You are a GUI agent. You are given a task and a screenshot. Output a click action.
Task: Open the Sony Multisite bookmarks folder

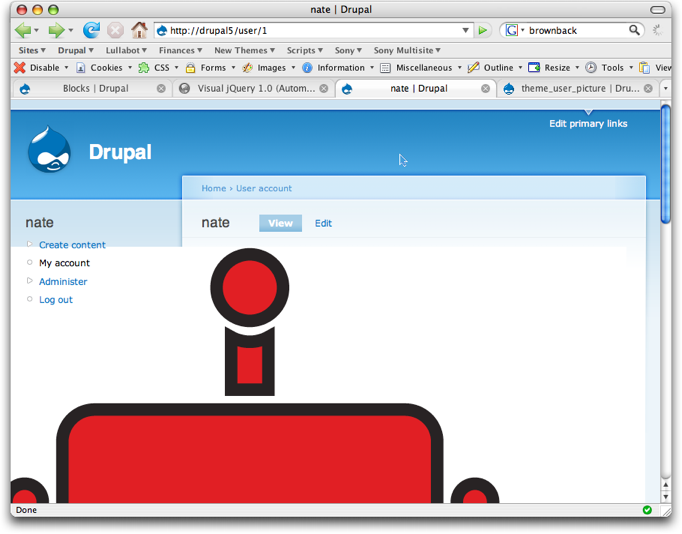coord(407,50)
